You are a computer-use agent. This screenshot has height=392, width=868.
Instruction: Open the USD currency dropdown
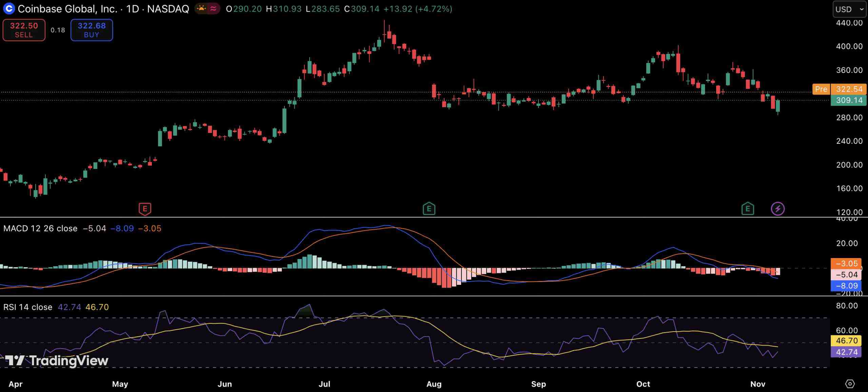[x=849, y=9]
